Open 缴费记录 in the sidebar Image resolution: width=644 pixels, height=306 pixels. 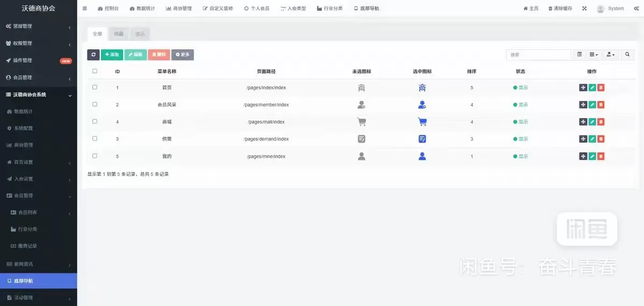click(x=38, y=246)
